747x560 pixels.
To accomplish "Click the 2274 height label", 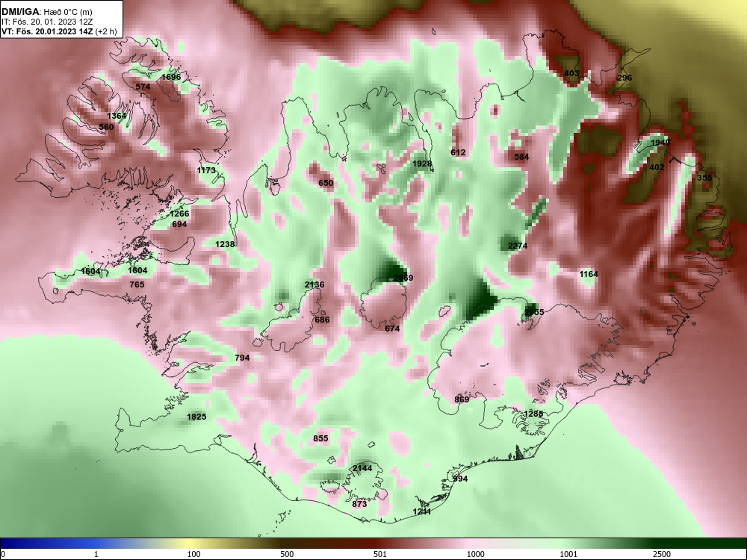I will [x=518, y=246].
